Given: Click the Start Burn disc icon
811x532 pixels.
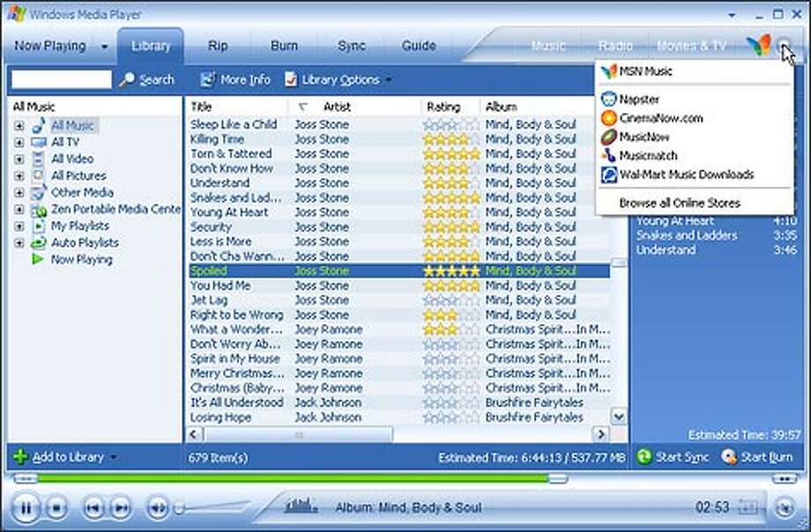Looking at the screenshot, I should (728, 457).
